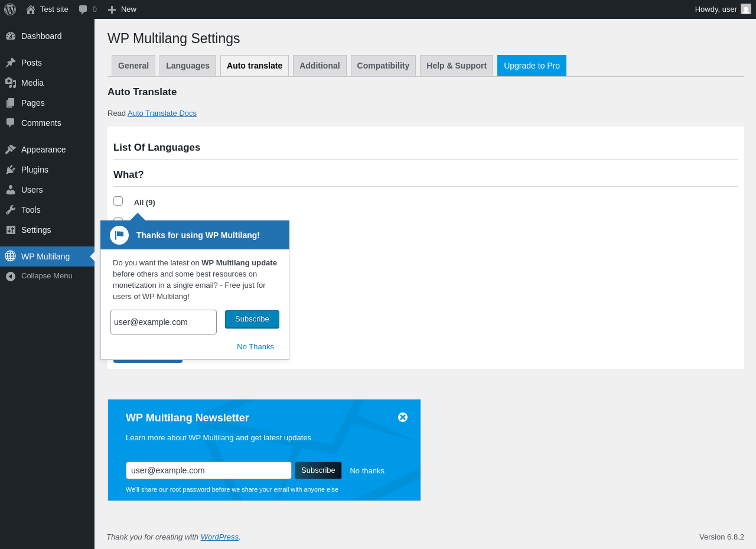Close the WP Multilang Newsletter banner
The height and width of the screenshot is (549, 756).
pyautogui.click(x=403, y=417)
